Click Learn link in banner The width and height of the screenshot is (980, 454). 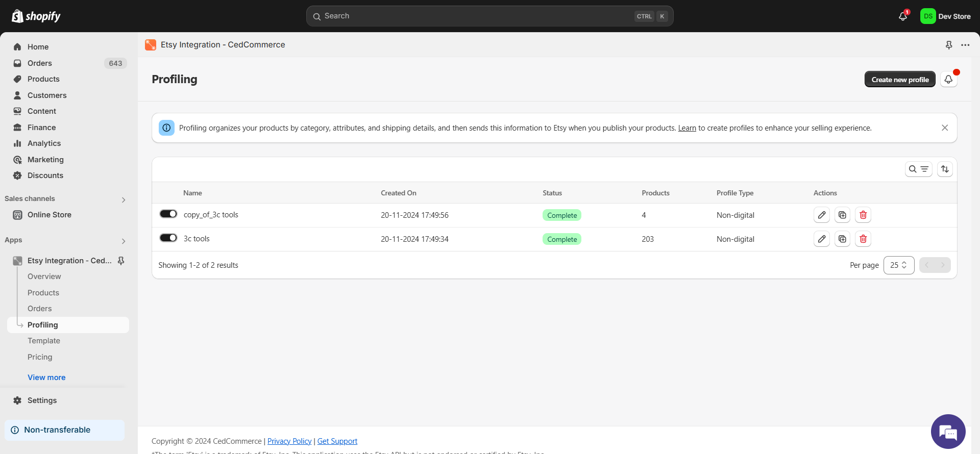tap(687, 128)
